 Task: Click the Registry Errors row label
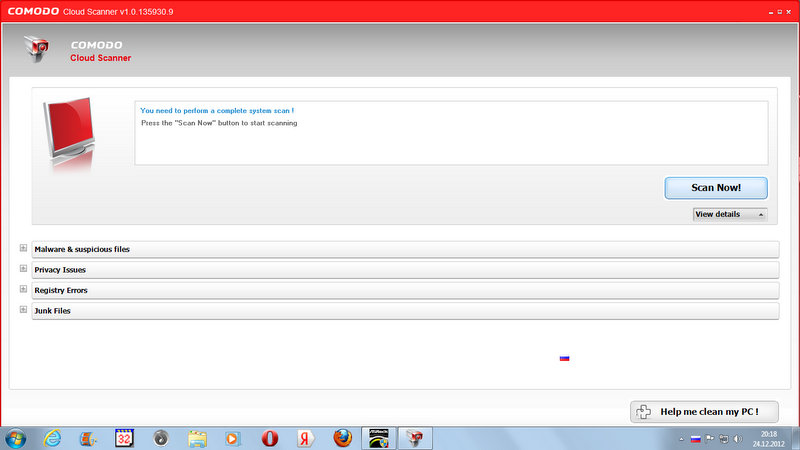tap(61, 290)
